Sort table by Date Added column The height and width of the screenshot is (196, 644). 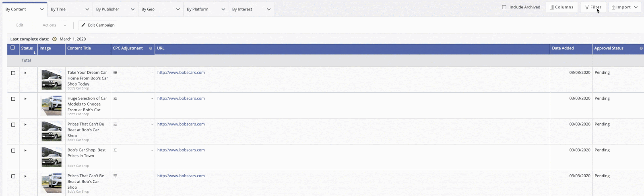click(x=563, y=48)
